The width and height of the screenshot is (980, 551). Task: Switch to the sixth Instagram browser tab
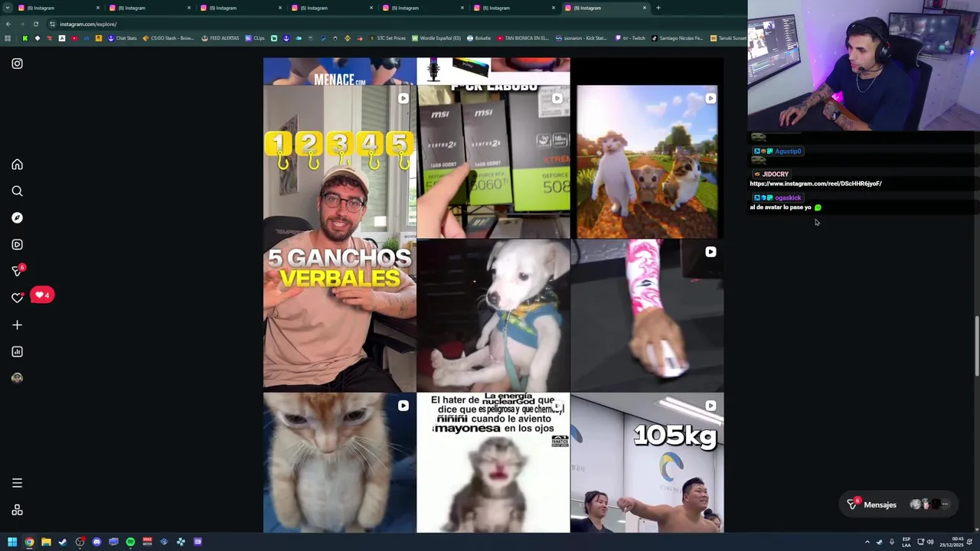coord(513,8)
